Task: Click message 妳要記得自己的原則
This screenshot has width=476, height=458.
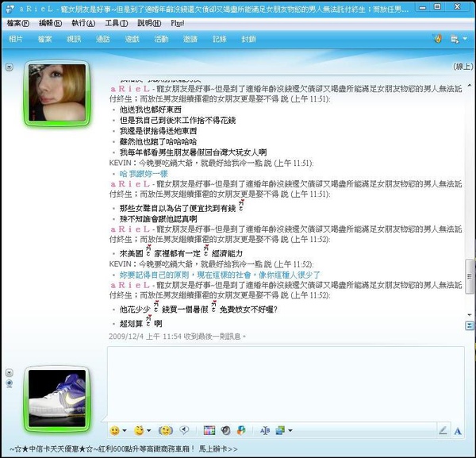Action: pos(157,275)
